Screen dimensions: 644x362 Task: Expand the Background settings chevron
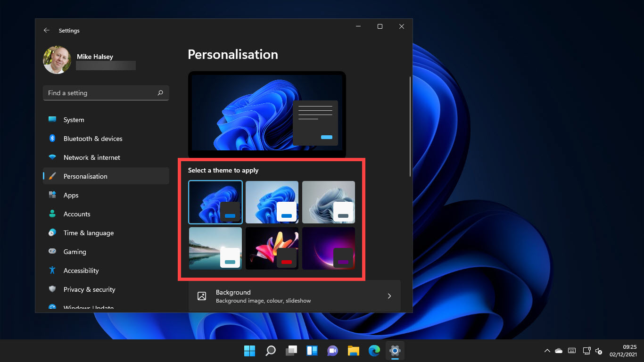pyautogui.click(x=389, y=296)
